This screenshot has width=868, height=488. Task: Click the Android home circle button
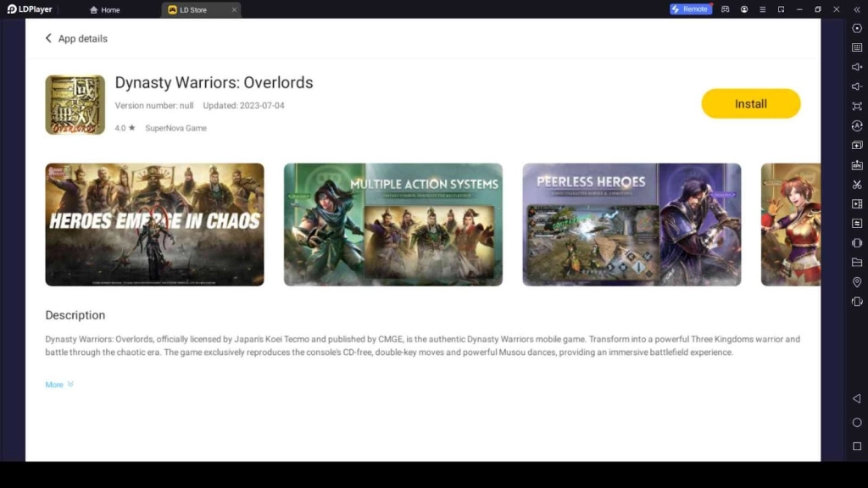857,422
